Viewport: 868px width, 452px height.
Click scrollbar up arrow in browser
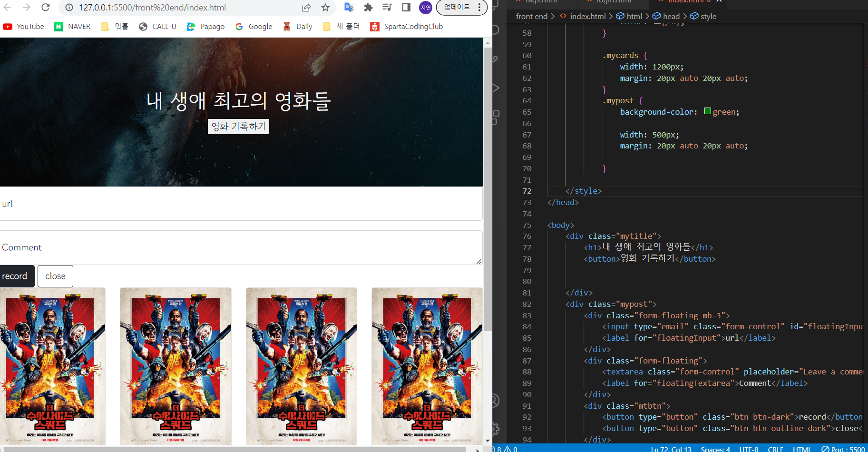pyautogui.click(x=488, y=43)
